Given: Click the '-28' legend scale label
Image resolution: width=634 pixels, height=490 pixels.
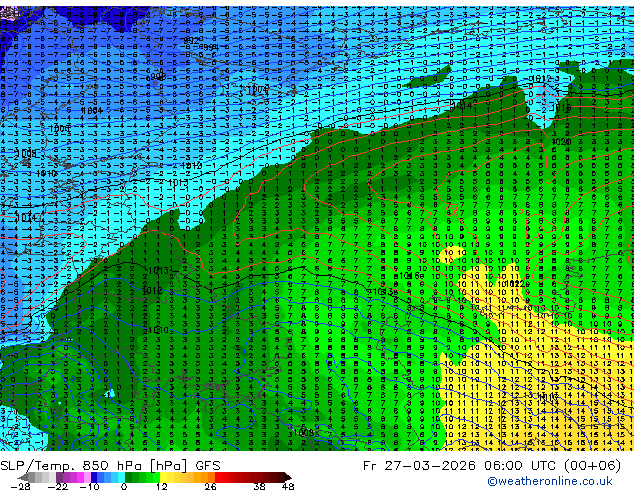Looking at the screenshot, I should [21, 486].
